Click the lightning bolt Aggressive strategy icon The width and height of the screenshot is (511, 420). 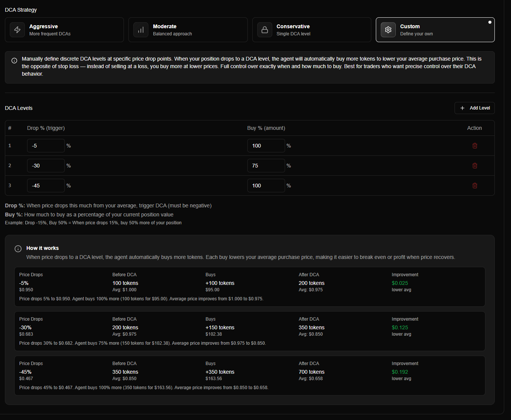[x=17, y=30]
